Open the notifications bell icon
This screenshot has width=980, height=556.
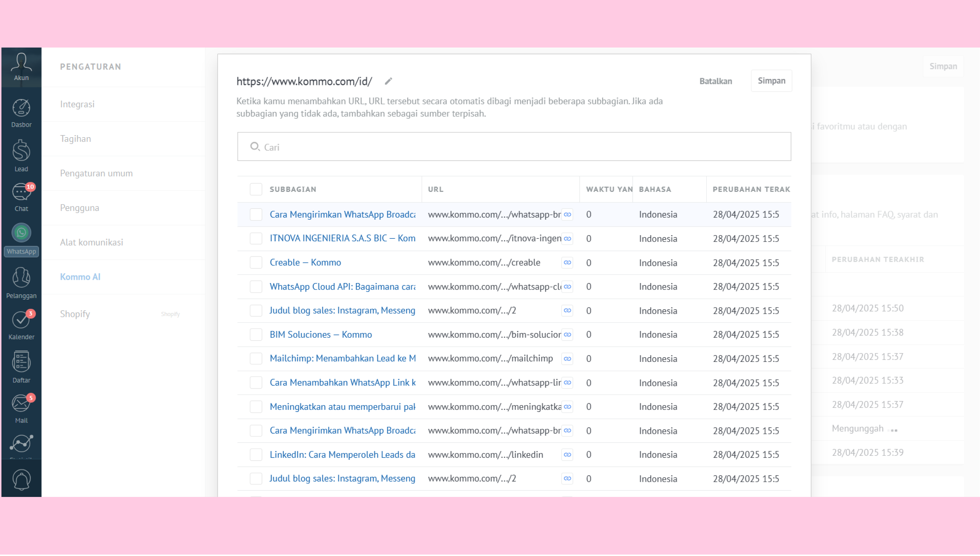[x=21, y=480]
